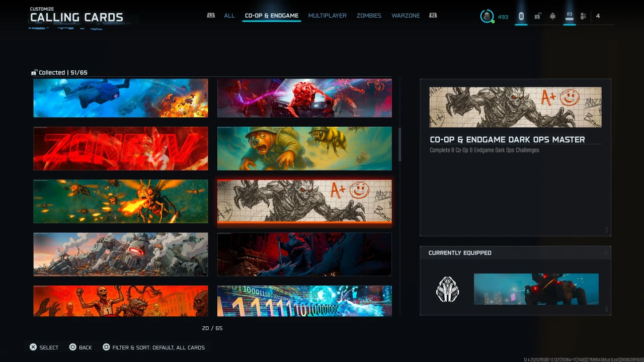Click the 'Co-Op & Endgame Dark Ops Master' title
The width and height of the screenshot is (644, 362).
click(507, 139)
